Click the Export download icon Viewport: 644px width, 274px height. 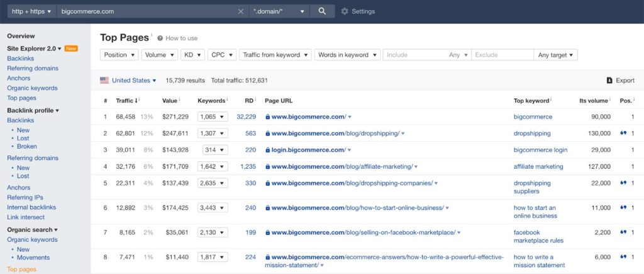coord(609,81)
